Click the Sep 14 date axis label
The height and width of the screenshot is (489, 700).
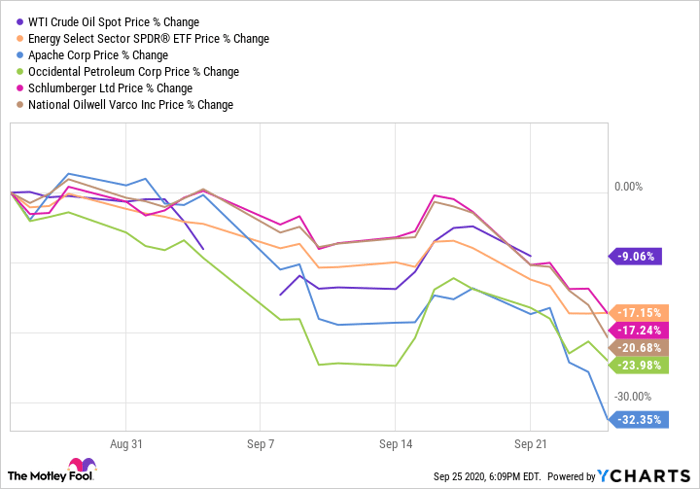(396, 441)
